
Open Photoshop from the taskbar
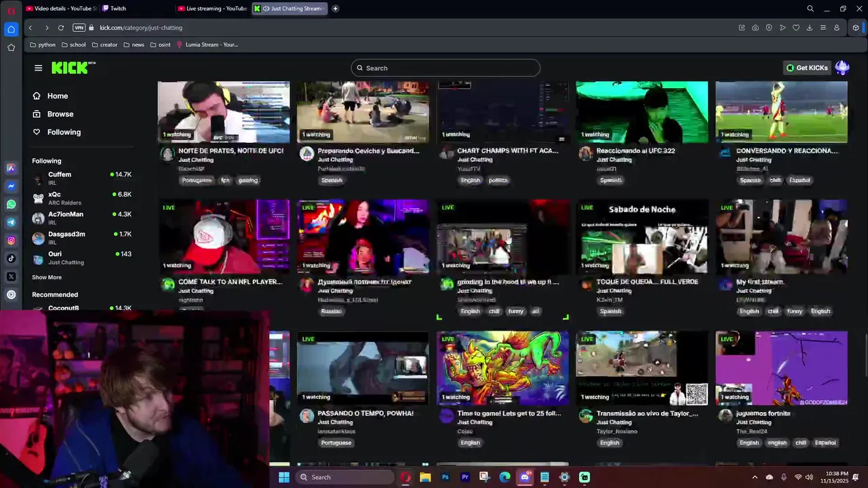(446, 477)
